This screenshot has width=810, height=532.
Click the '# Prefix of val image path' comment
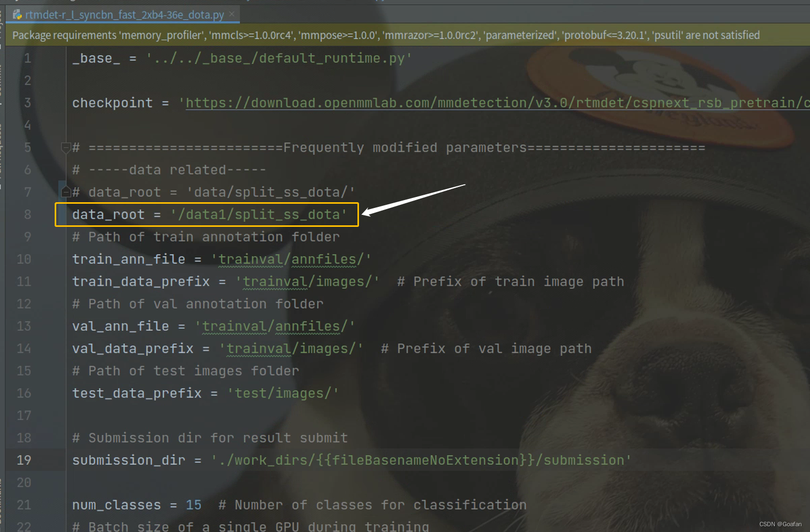click(x=486, y=349)
